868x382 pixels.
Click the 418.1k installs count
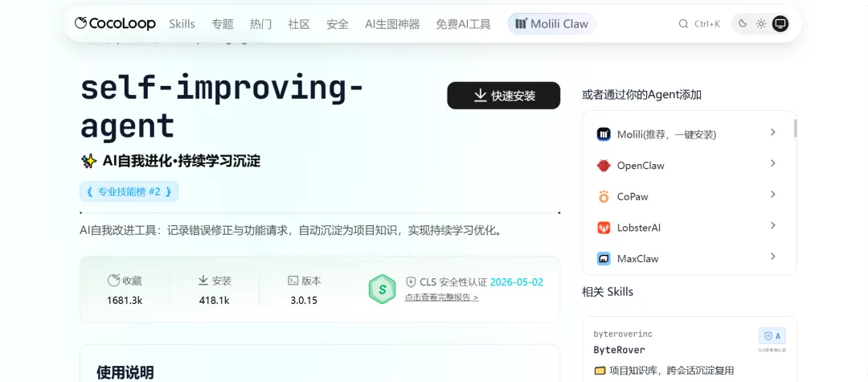pyautogui.click(x=215, y=301)
